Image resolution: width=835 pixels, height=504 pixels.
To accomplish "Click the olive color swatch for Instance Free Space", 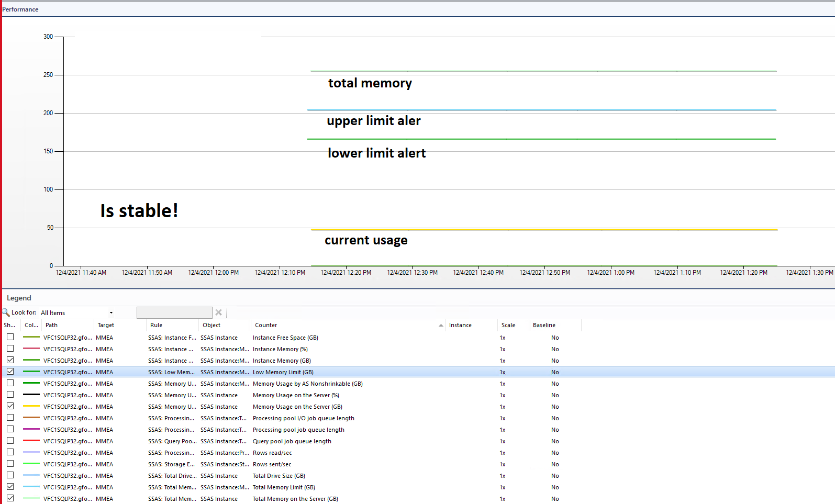I will tap(31, 337).
